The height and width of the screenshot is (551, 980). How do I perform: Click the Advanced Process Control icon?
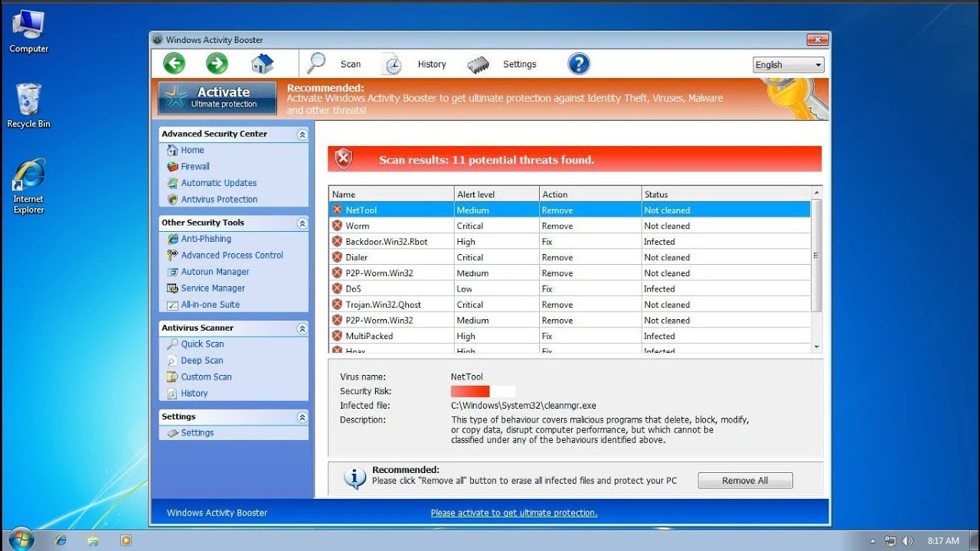click(x=172, y=256)
